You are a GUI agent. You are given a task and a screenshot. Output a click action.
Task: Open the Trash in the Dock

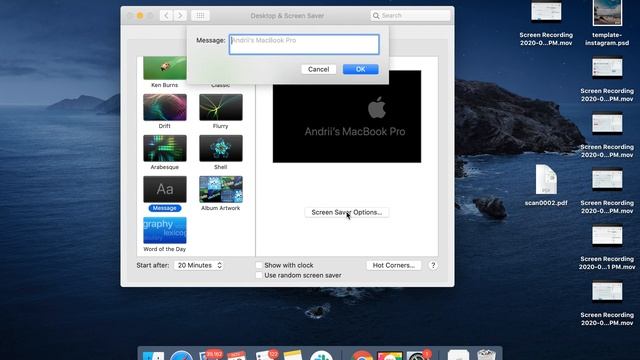(486, 355)
